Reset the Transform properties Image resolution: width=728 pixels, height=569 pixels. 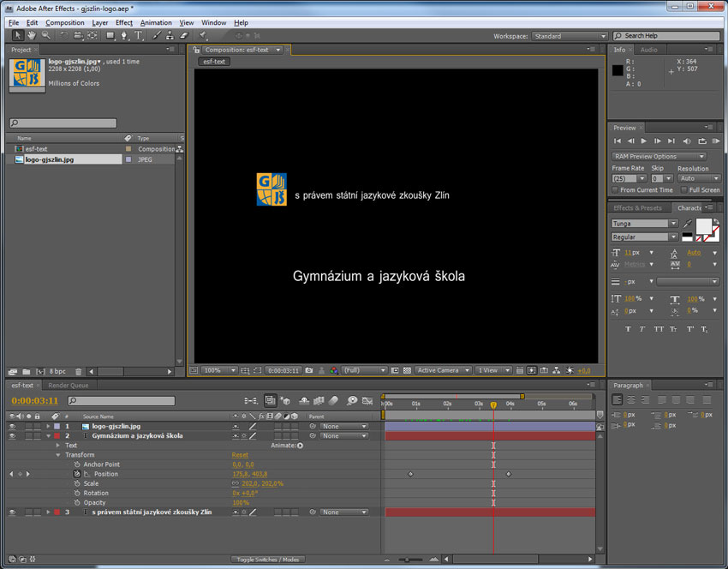pyautogui.click(x=240, y=455)
